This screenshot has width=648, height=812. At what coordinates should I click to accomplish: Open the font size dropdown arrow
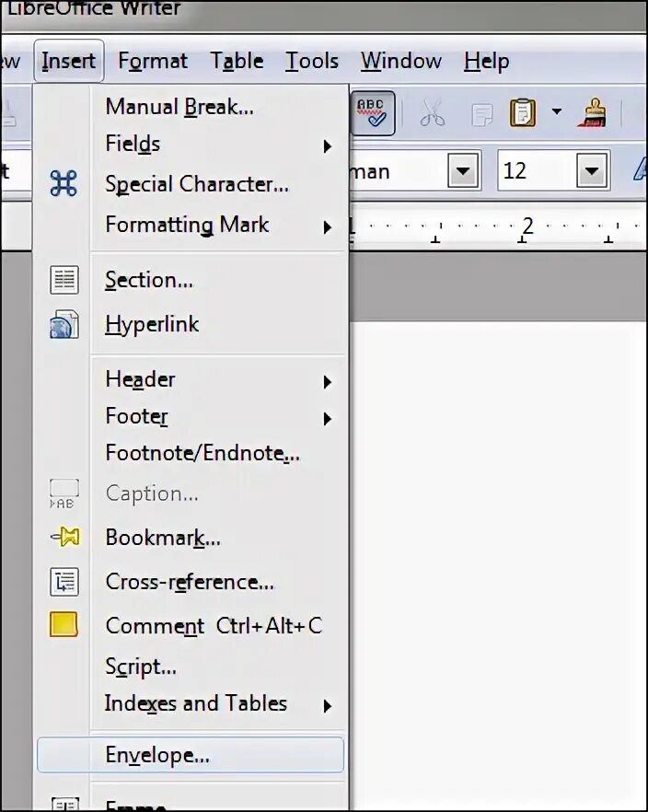(x=593, y=171)
